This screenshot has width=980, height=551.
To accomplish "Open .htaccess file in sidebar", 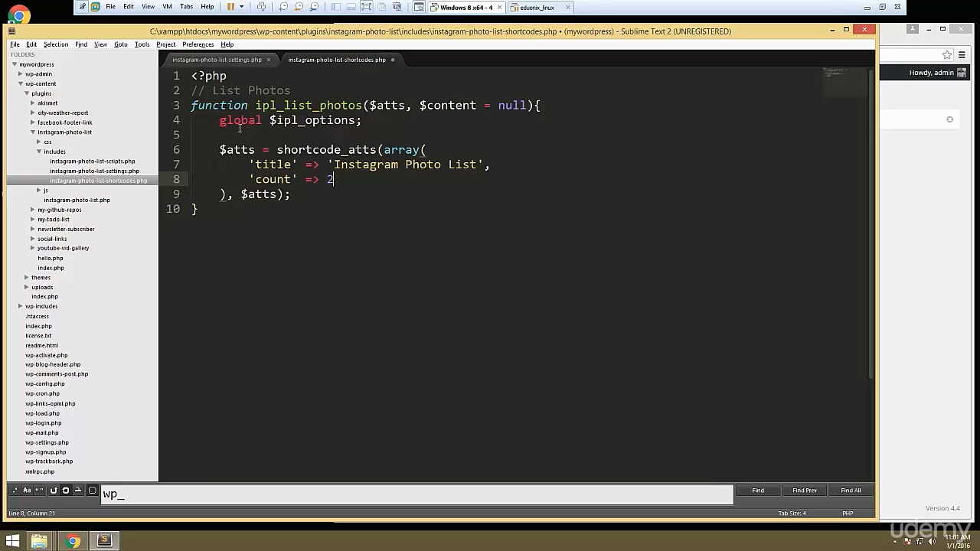I will pyautogui.click(x=37, y=316).
